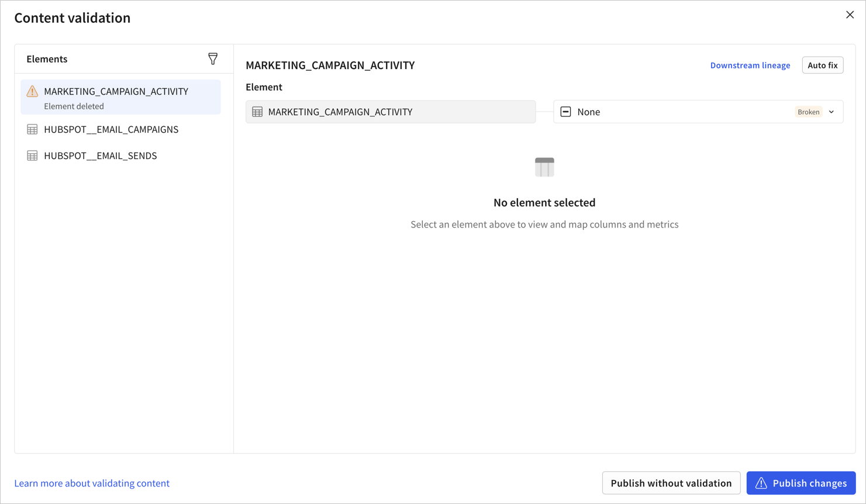866x504 pixels.
Task: Click the table icon inside the Element field
Action: [x=257, y=111]
